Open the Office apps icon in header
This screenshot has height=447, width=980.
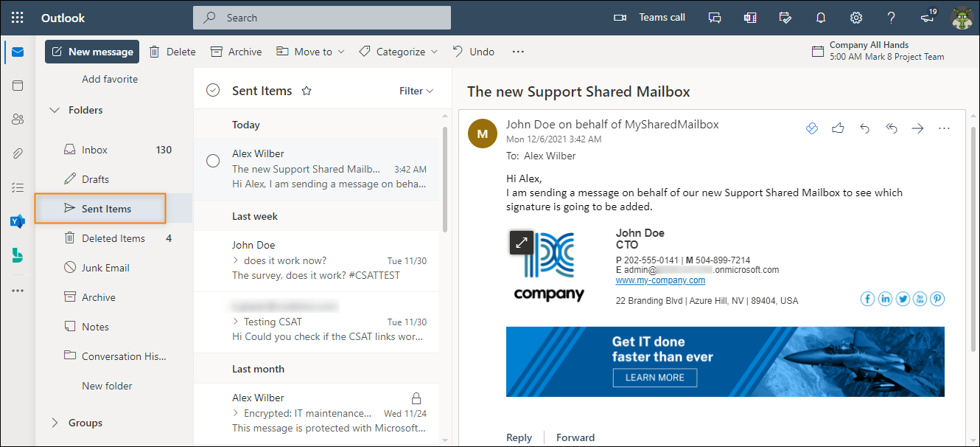750,18
